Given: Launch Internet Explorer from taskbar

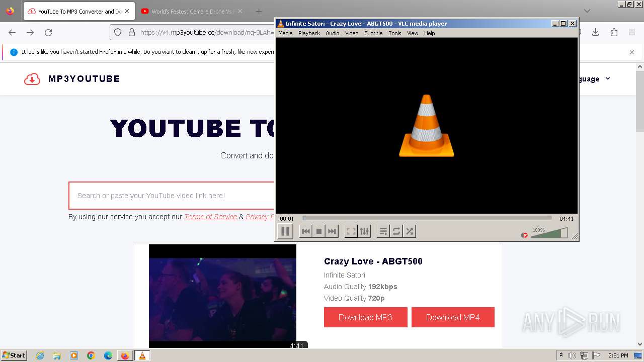Looking at the screenshot, I should (x=40, y=355).
